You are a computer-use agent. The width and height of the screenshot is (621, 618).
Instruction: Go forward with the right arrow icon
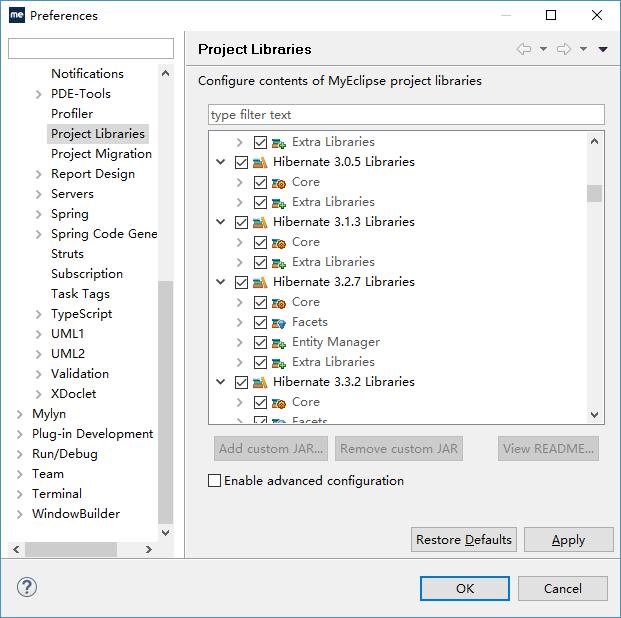(563, 49)
